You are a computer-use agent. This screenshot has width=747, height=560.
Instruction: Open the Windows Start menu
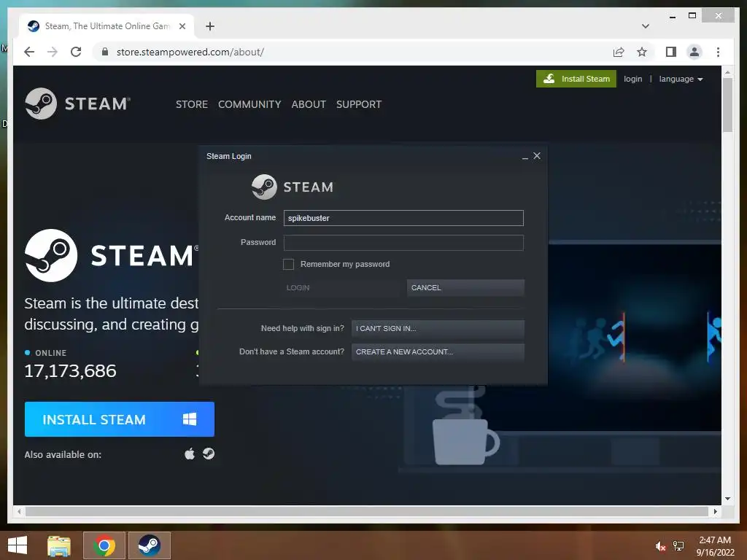pyautogui.click(x=18, y=545)
